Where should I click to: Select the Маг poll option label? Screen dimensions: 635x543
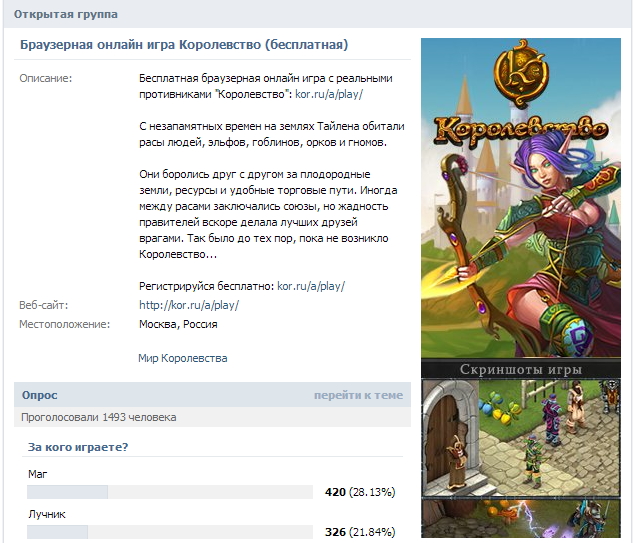38,474
